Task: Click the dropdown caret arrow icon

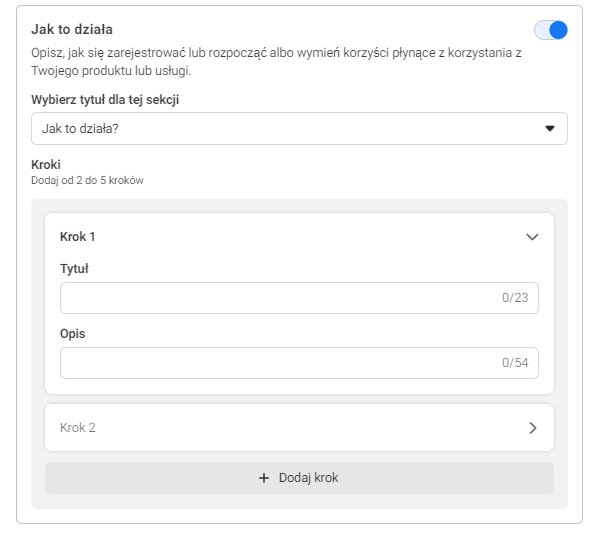Action: 550,129
